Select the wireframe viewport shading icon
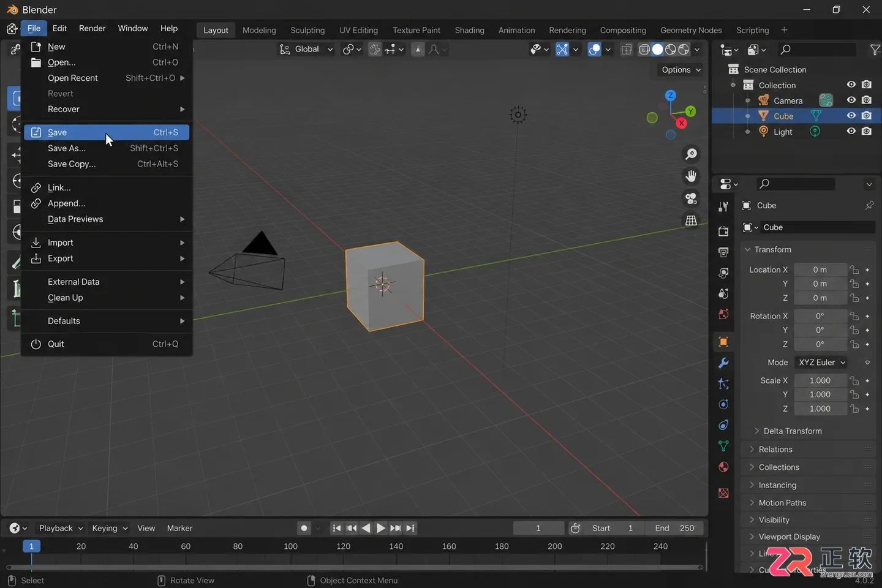Screen dimensions: 882x588 644,50
